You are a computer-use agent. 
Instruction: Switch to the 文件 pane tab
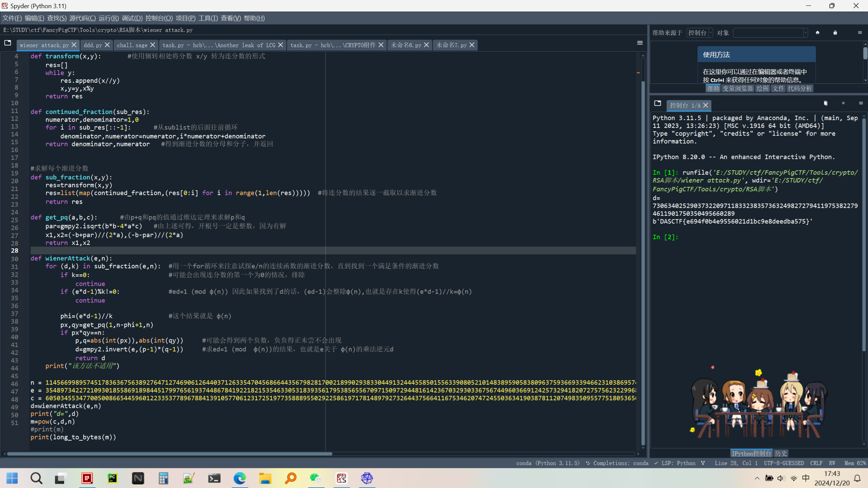pyautogui.click(x=778, y=88)
